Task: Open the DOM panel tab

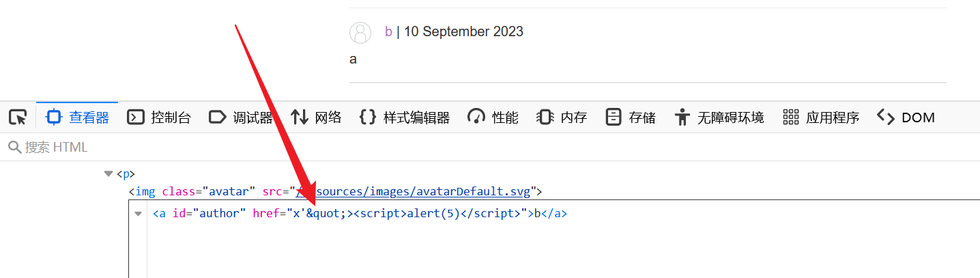Action: pos(906,117)
